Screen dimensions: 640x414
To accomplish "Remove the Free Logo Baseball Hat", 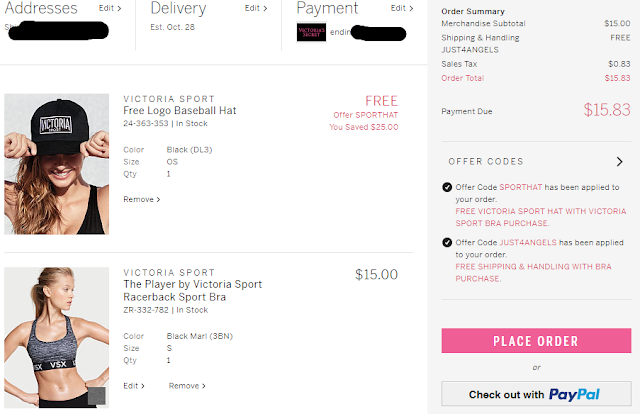I will pos(142,199).
